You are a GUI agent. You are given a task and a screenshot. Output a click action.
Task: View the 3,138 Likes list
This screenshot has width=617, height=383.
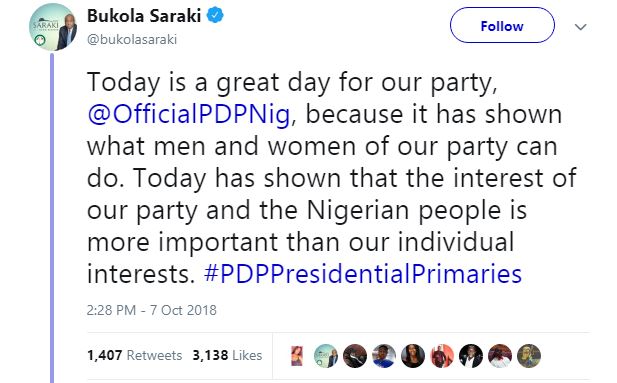227,355
